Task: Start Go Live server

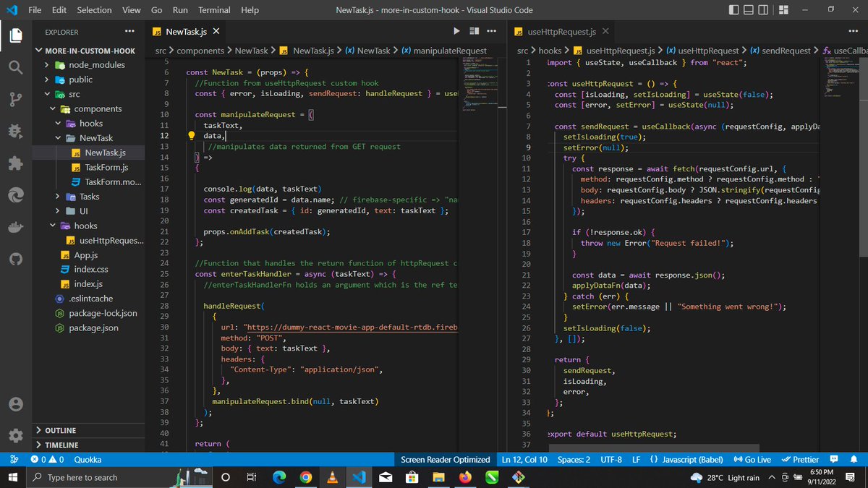Action: (753, 459)
